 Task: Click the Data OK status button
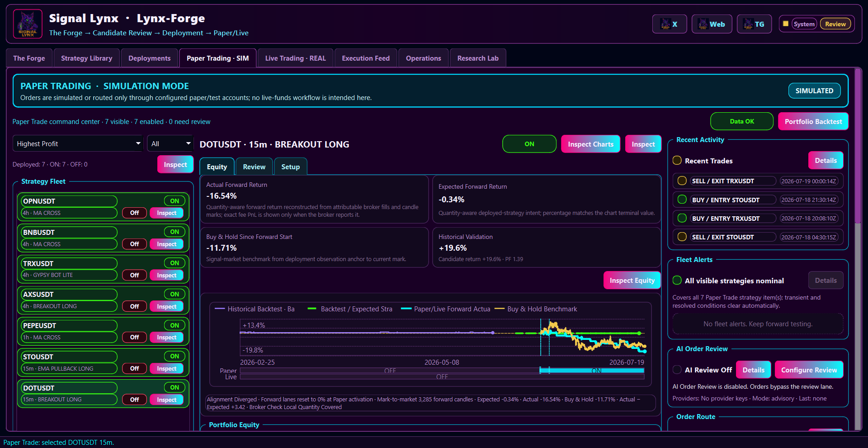(x=742, y=121)
